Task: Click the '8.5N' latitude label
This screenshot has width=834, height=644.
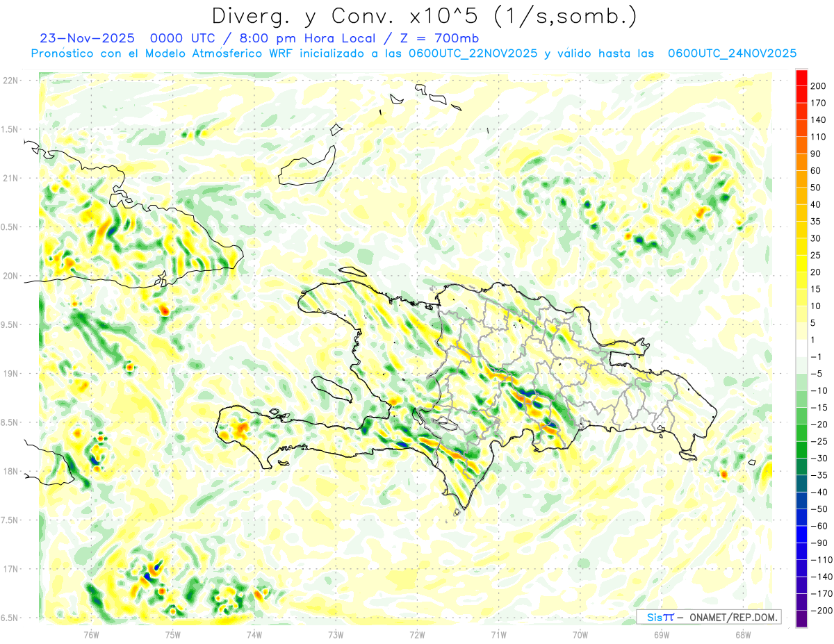Action: tap(10, 422)
